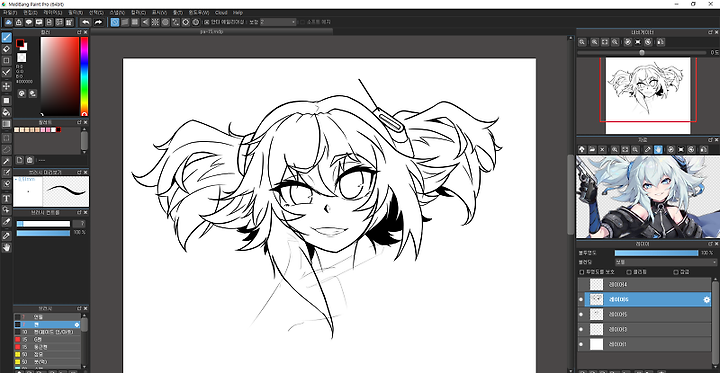The image size is (720, 373).
Task: Open the Help menu
Action: coord(238,13)
